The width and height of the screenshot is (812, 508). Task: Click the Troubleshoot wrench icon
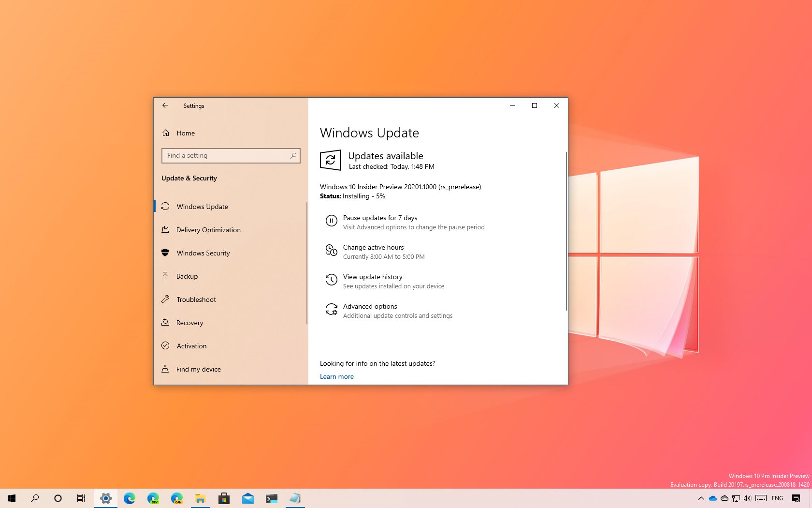[x=165, y=299]
